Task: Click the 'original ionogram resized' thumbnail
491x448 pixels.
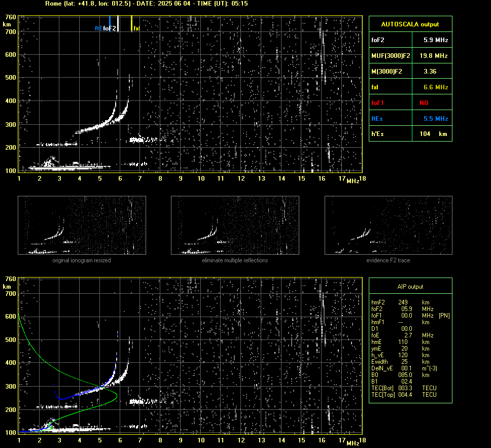Action: [82, 225]
